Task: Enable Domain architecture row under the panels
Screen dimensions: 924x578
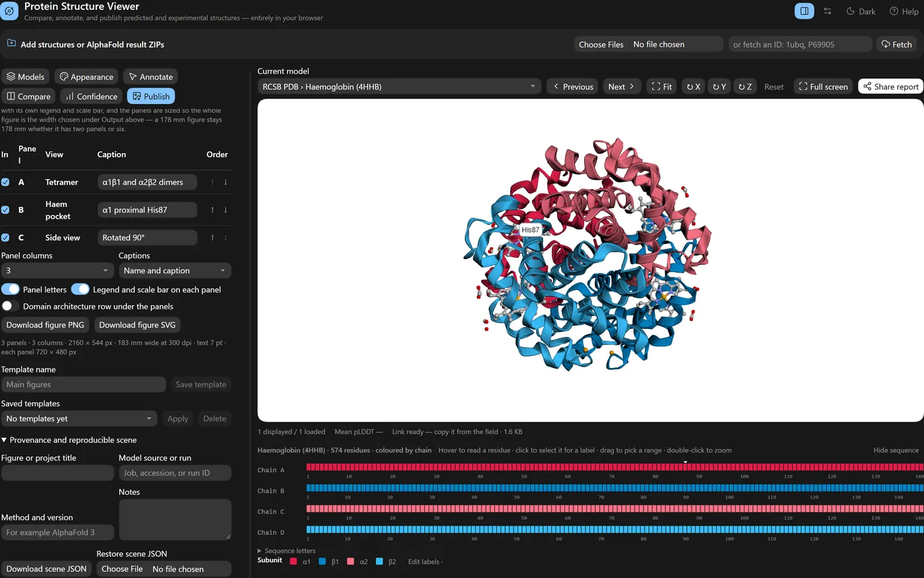Action: (11, 307)
